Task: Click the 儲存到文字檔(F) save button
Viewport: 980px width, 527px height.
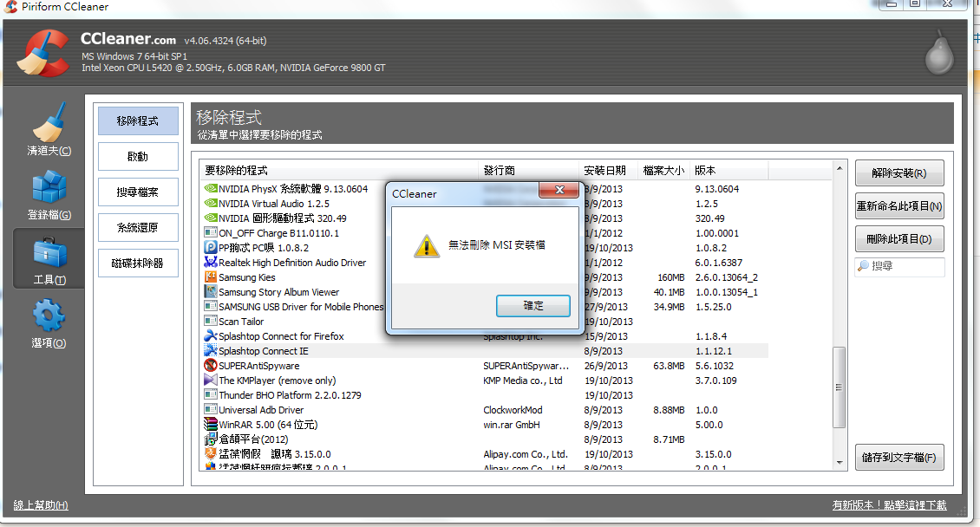Action: tap(899, 458)
